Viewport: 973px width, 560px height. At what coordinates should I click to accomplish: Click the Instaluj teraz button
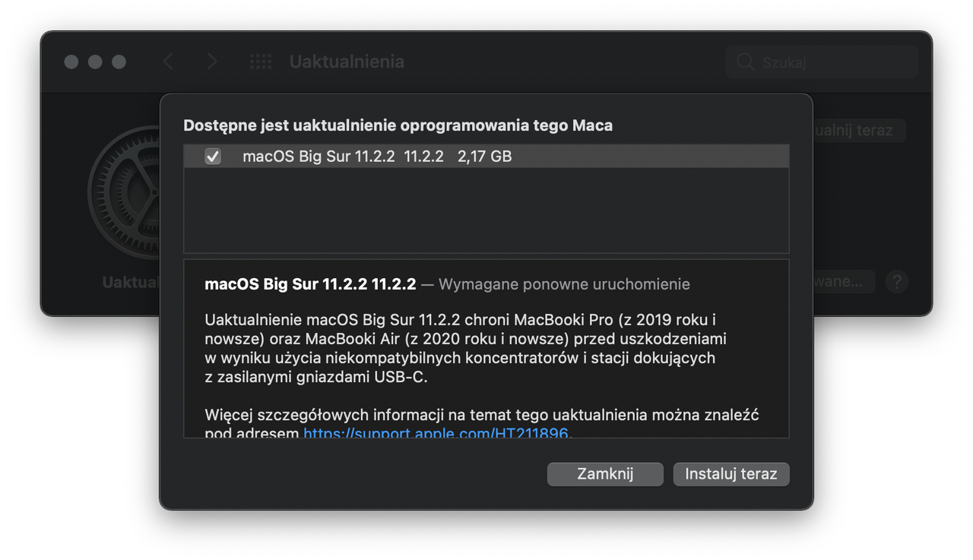(x=731, y=474)
